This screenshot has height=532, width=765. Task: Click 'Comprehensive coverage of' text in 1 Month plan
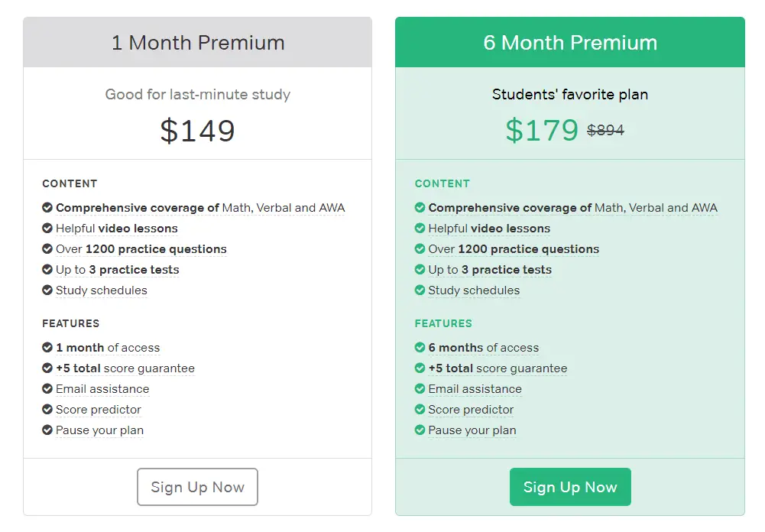(138, 208)
